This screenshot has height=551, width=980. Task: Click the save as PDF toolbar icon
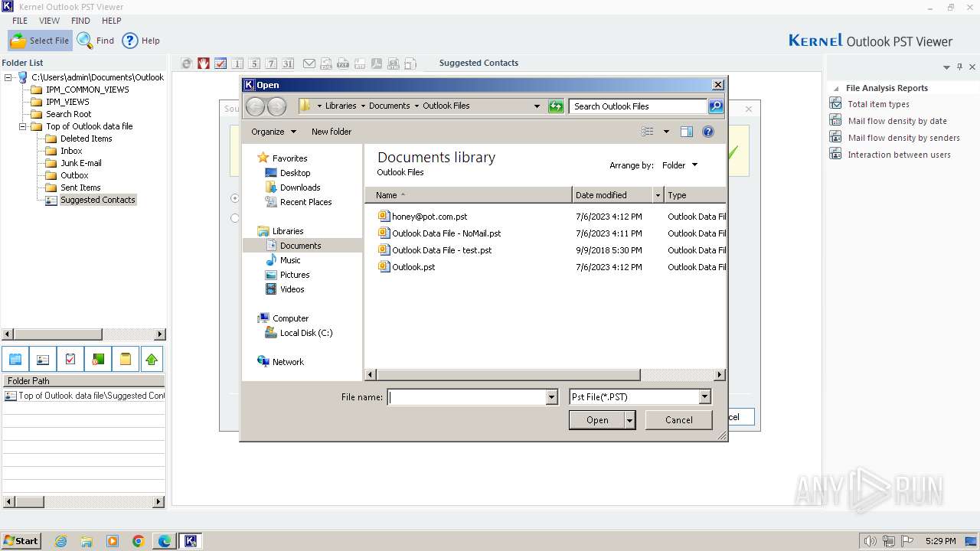[x=377, y=64]
